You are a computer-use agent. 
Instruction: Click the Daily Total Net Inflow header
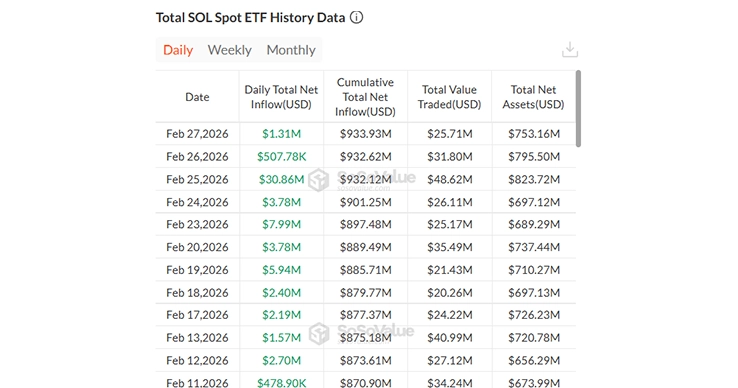pyautogui.click(x=281, y=97)
